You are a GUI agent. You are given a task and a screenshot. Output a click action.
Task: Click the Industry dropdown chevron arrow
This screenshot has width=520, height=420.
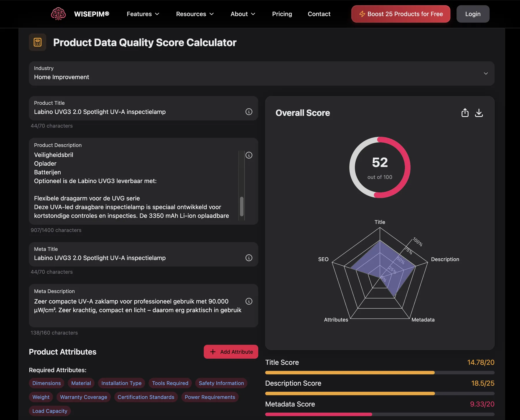pos(486,73)
